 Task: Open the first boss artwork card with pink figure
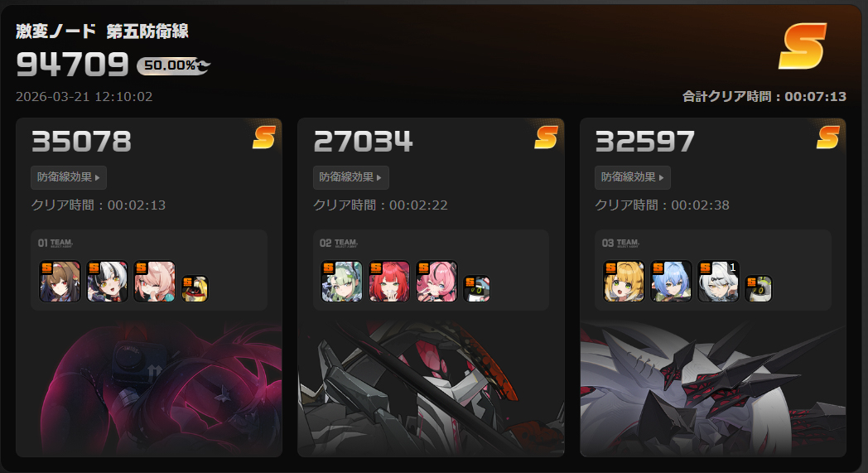click(x=149, y=388)
